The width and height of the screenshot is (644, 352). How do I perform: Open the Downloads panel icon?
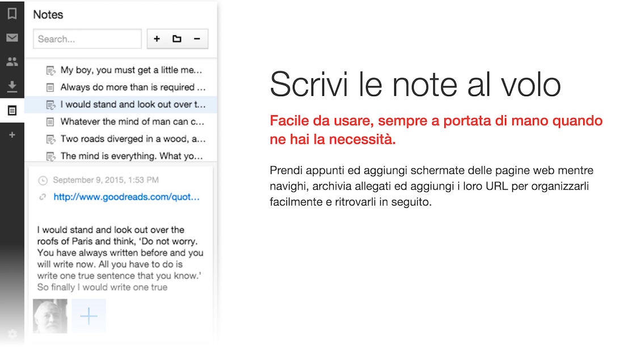(12, 86)
